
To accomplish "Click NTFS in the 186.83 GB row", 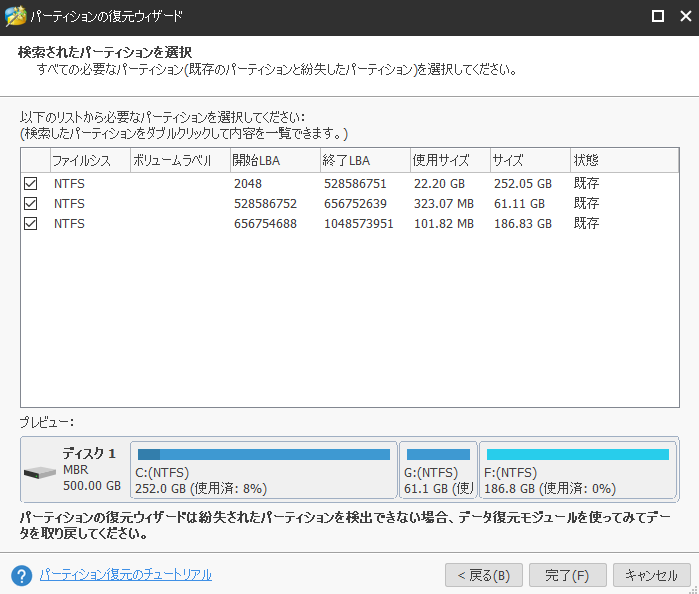I will tap(69, 224).
